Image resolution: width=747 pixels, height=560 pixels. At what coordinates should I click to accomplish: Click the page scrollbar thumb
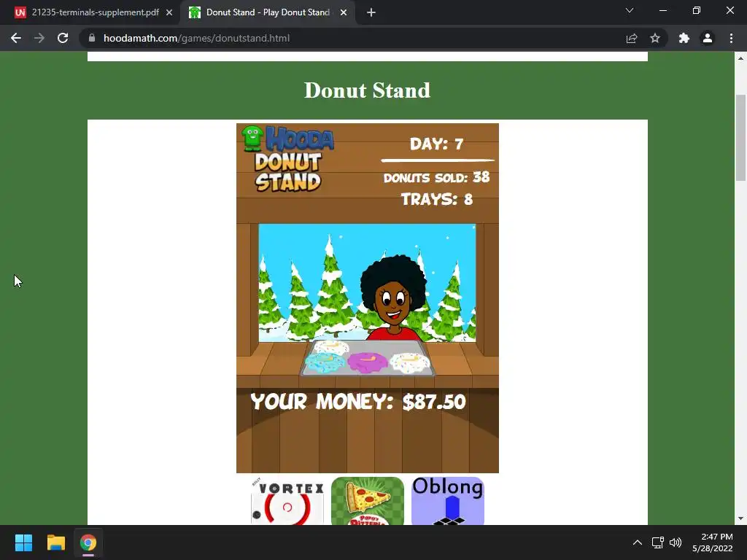pos(740,138)
